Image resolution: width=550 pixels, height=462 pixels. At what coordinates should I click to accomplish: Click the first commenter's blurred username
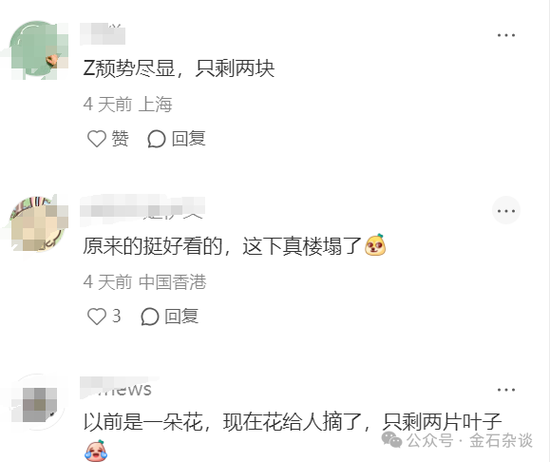coord(102,34)
